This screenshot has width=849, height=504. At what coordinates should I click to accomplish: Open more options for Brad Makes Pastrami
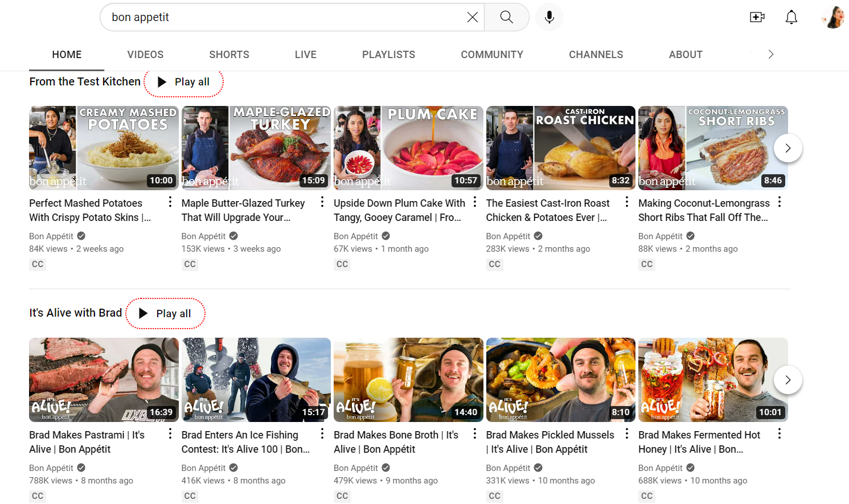point(170,434)
